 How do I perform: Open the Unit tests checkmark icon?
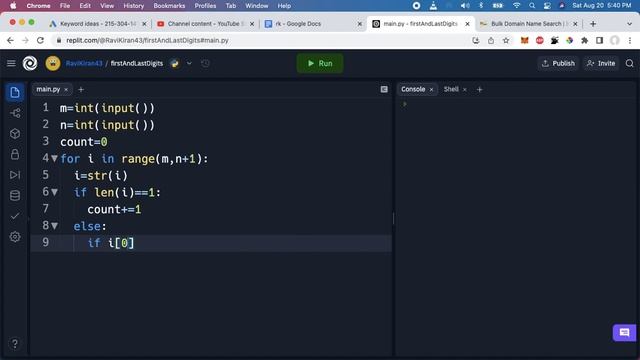[x=15, y=216]
